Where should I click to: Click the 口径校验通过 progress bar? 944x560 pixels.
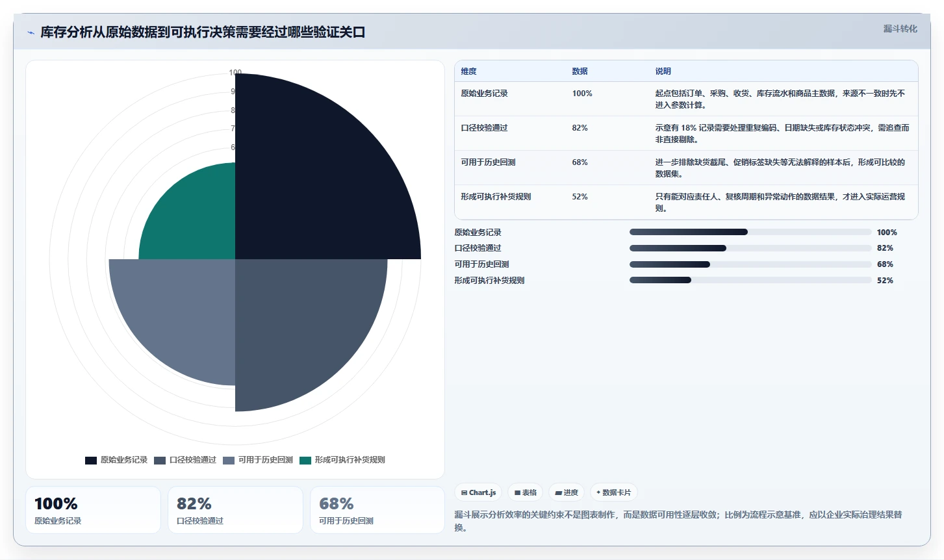750,248
